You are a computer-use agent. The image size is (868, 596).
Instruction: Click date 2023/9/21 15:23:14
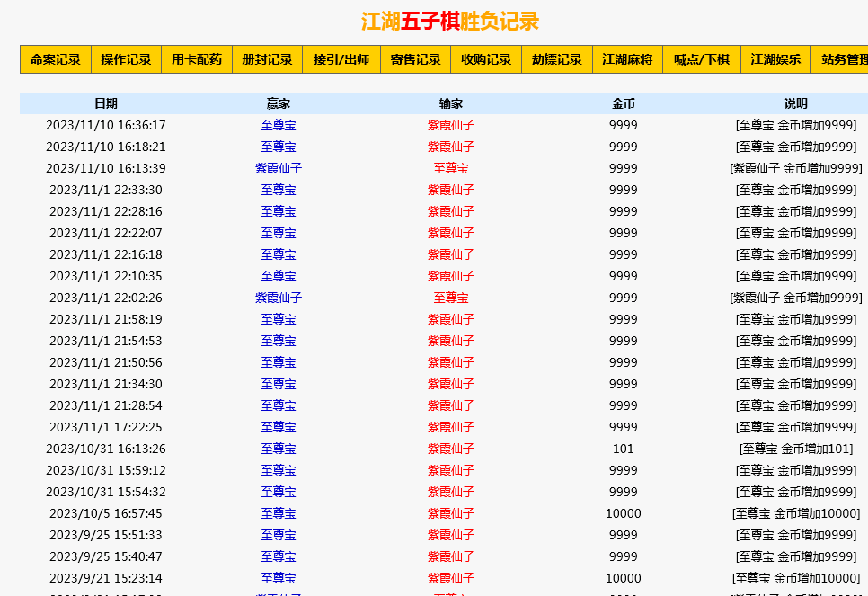click(x=106, y=578)
